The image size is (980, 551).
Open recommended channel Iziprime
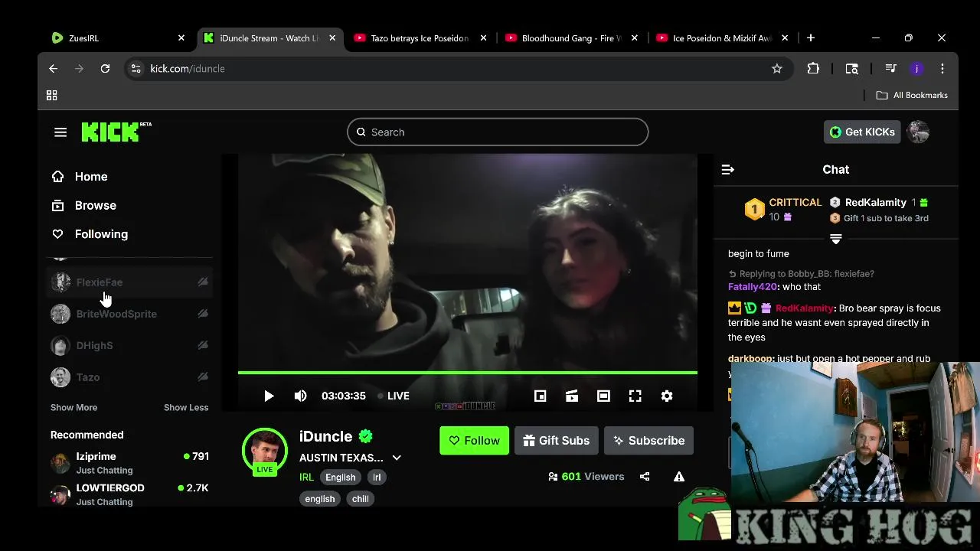pos(129,463)
